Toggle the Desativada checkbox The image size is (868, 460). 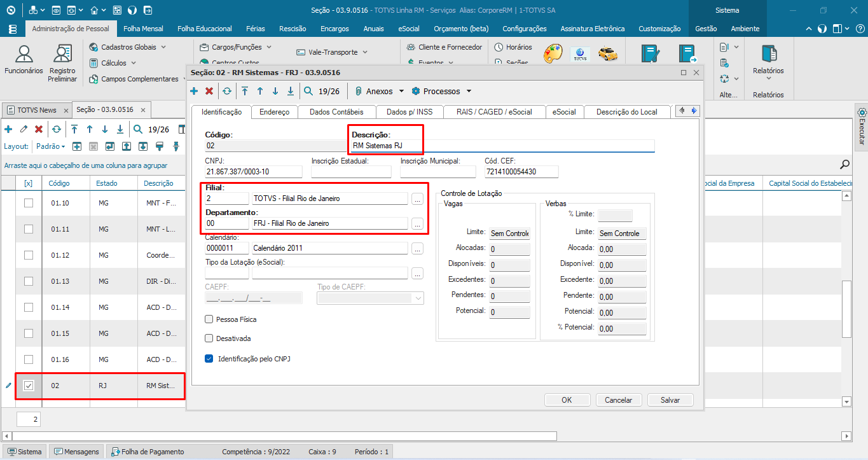pyautogui.click(x=209, y=338)
